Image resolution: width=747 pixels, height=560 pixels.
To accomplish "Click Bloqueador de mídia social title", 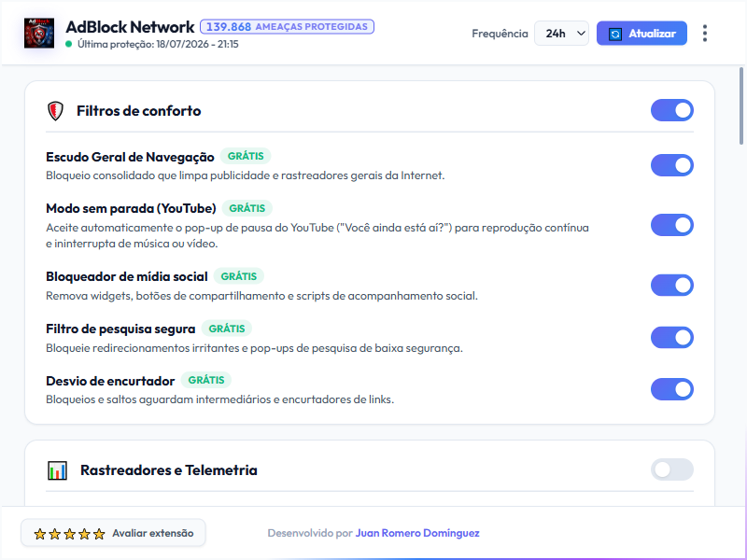I will [127, 276].
